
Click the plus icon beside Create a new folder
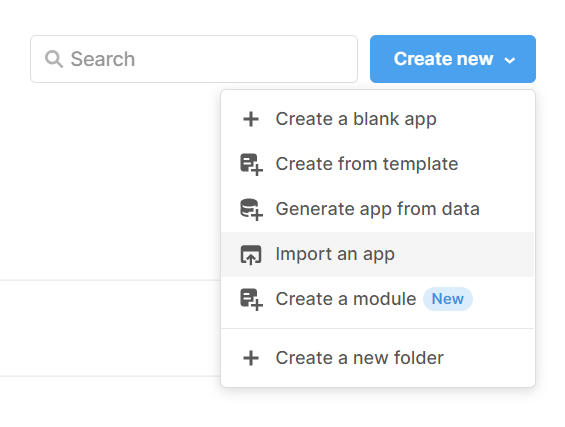(251, 358)
